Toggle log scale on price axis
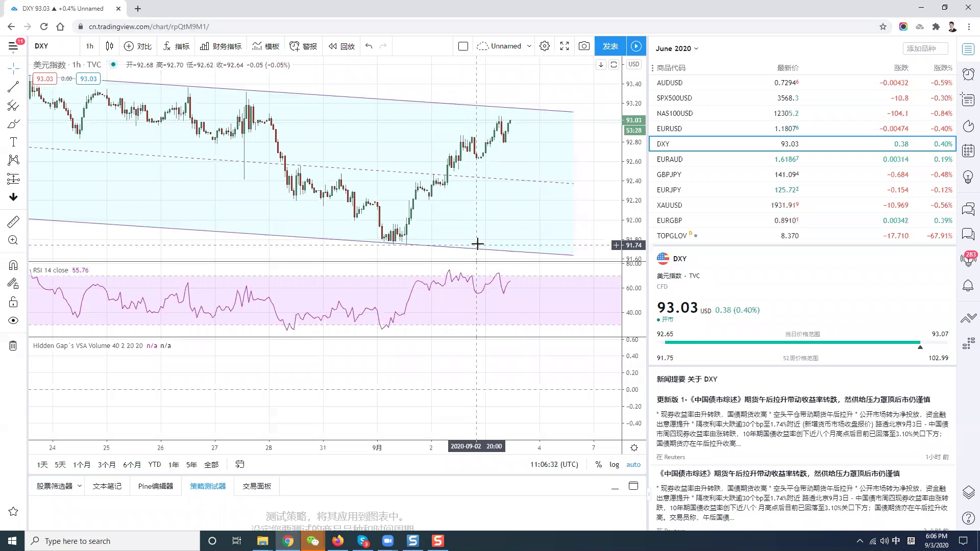 click(614, 465)
